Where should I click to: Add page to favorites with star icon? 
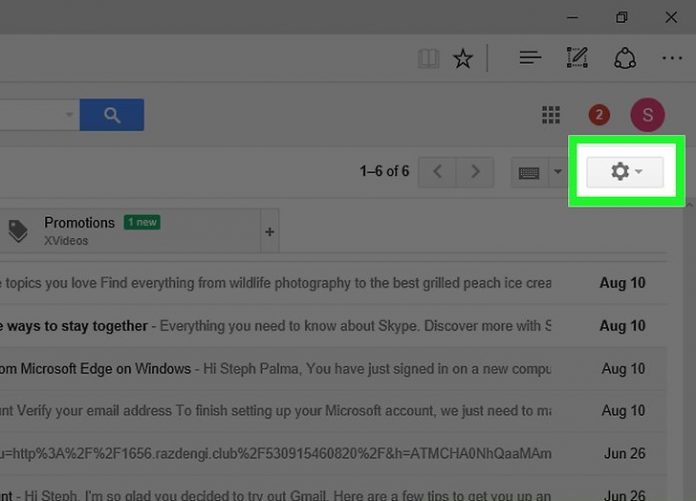pyautogui.click(x=462, y=59)
